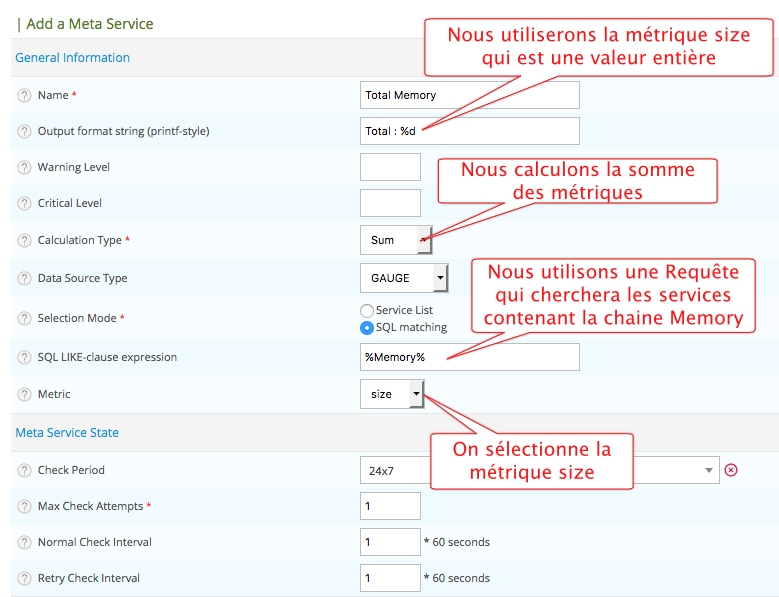Click the Max Check Attempts input field
The image size is (779, 597).
(390, 506)
